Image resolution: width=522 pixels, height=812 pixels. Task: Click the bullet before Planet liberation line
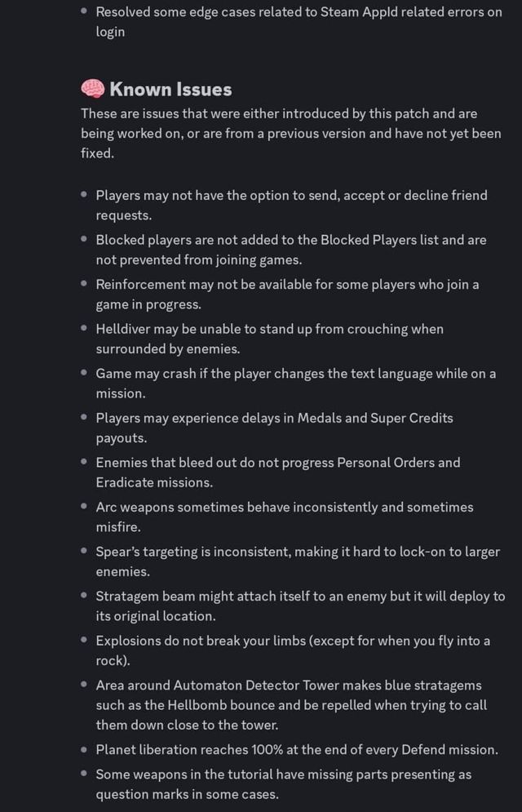84,749
